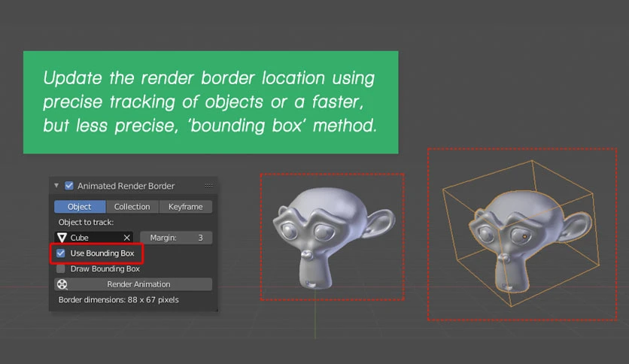This screenshot has height=364, width=629.
Task: Collapse the Animated Render Border panel triangle
Action: coord(56,186)
